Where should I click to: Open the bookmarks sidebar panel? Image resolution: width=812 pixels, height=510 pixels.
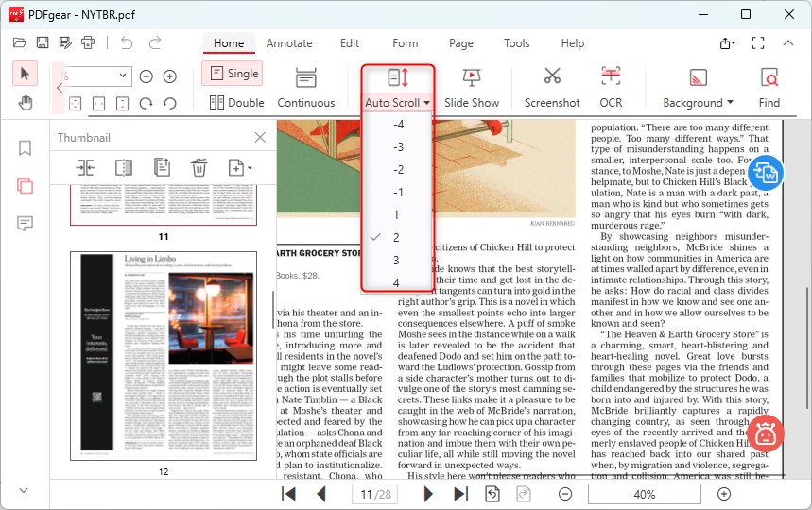click(x=25, y=148)
